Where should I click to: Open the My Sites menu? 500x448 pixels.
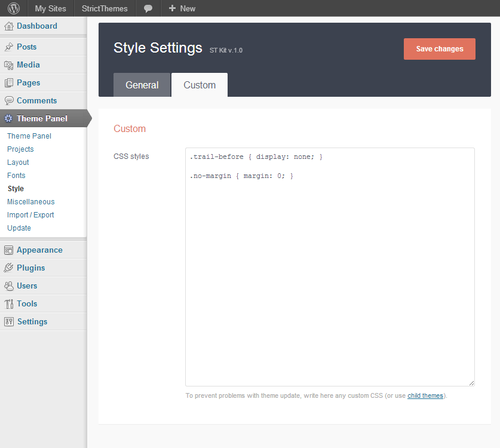pos(50,8)
